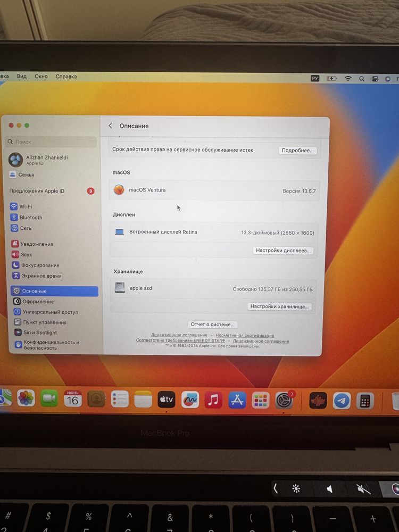Open the Сеть network settings
The height and width of the screenshot is (532, 399).
pos(21,228)
